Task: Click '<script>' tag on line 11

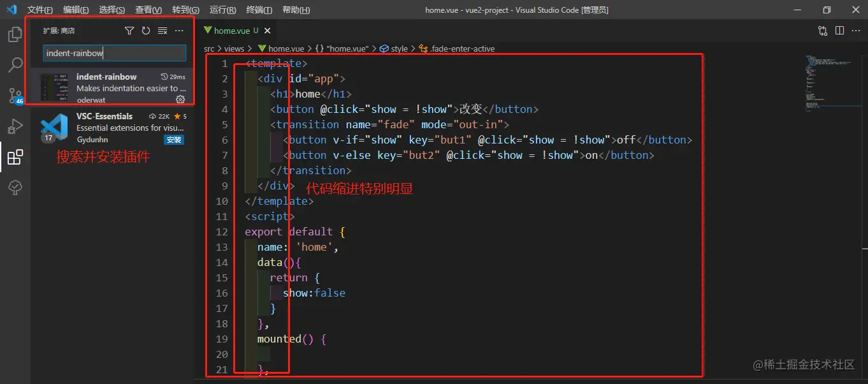Action: click(270, 216)
